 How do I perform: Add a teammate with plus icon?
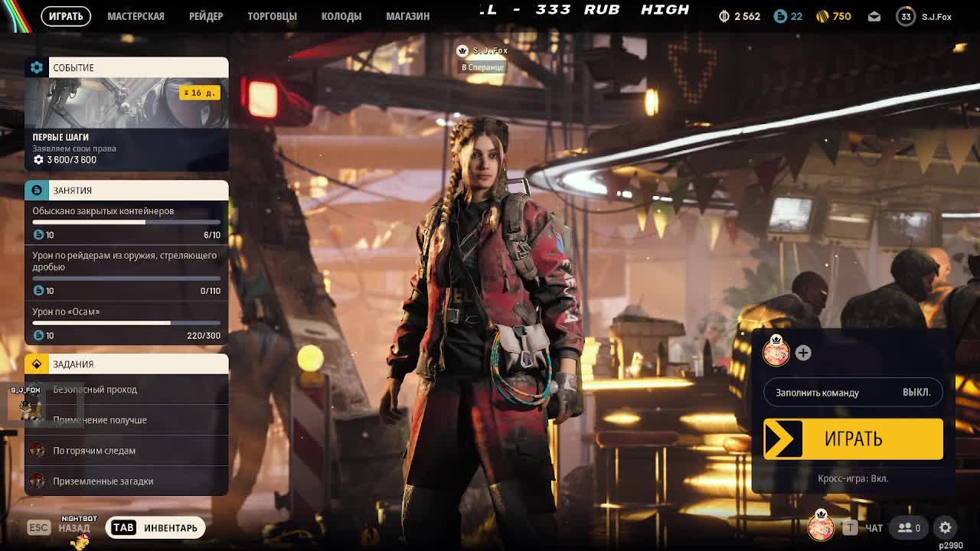(x=802, y=353)
